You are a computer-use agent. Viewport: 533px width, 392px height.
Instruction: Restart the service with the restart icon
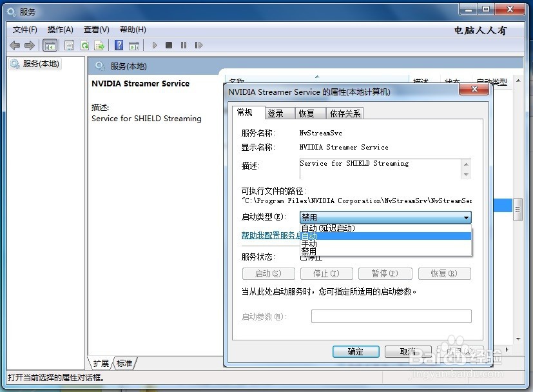[199, 45]
